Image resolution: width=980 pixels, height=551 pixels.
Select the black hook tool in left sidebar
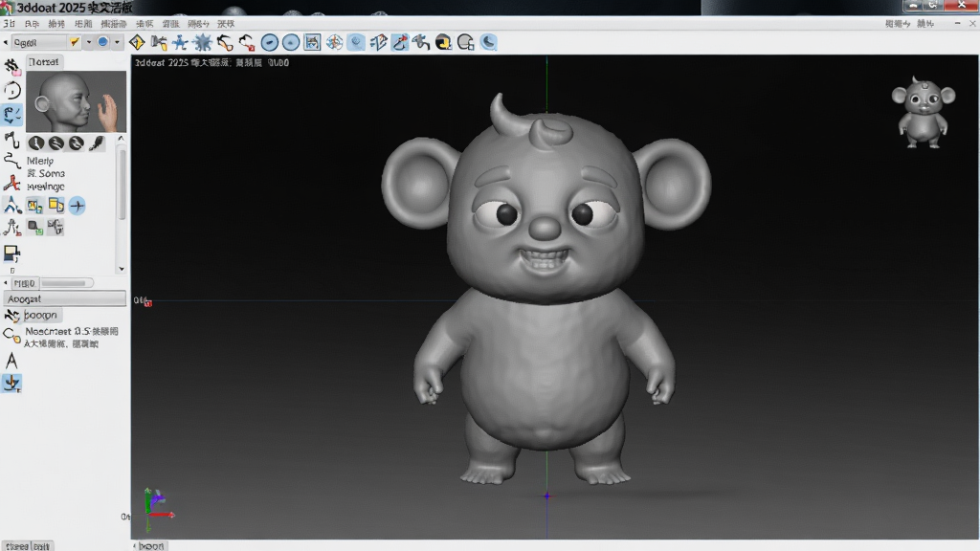point(11,140)
